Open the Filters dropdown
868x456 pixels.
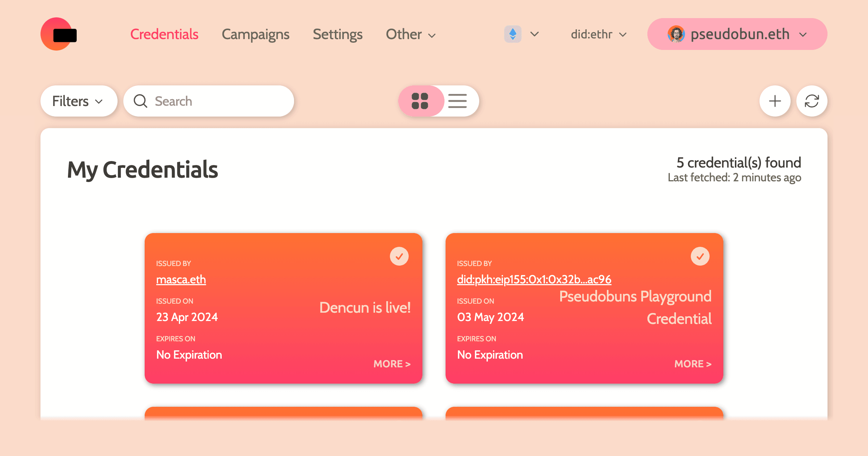click(78, 101)
